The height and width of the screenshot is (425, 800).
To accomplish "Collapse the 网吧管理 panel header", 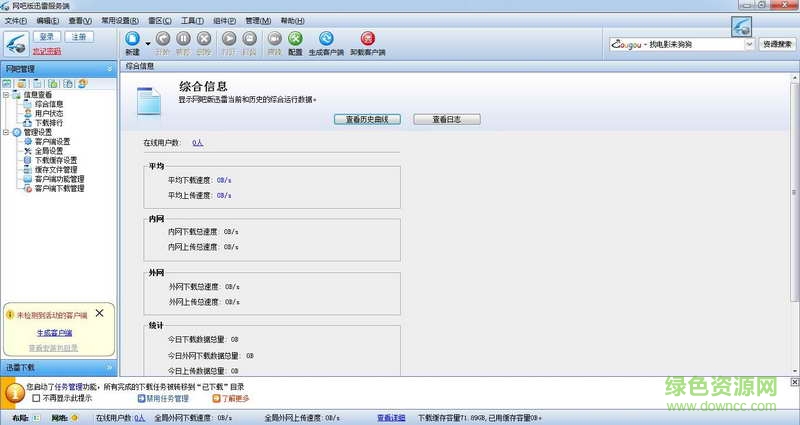I will coord(109,69).
